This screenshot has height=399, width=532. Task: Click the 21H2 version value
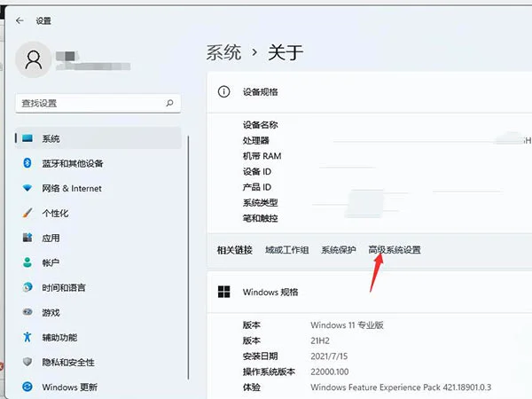click(x=320, y=340)
